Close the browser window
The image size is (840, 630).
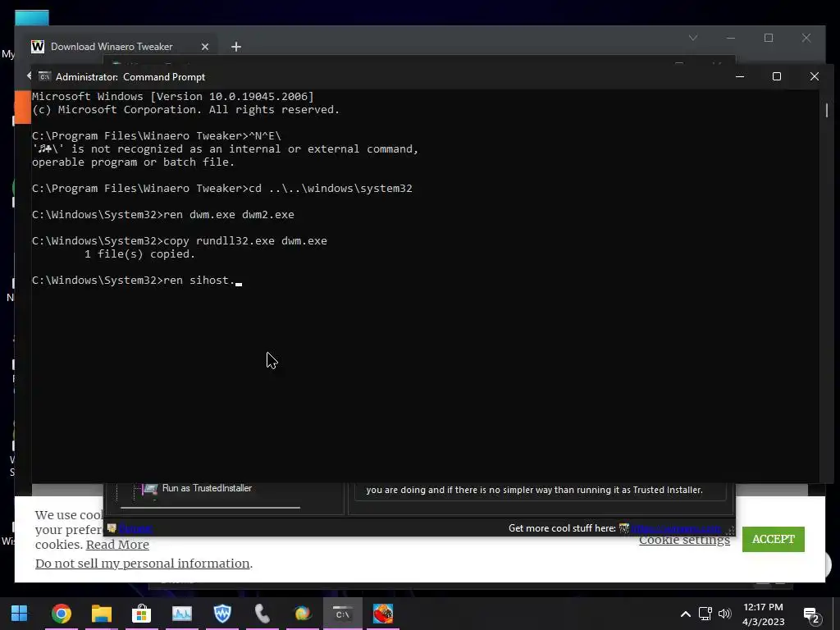pyautogui.click(x=806, y=38)
